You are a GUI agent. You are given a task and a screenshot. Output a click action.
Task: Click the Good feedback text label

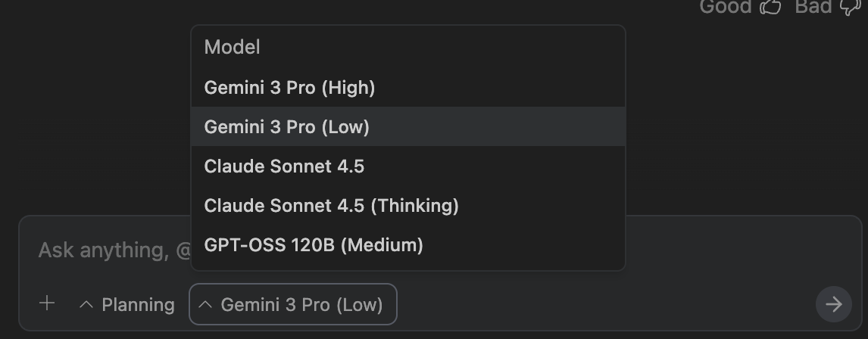pyautogui.click(x=725, y=7)
